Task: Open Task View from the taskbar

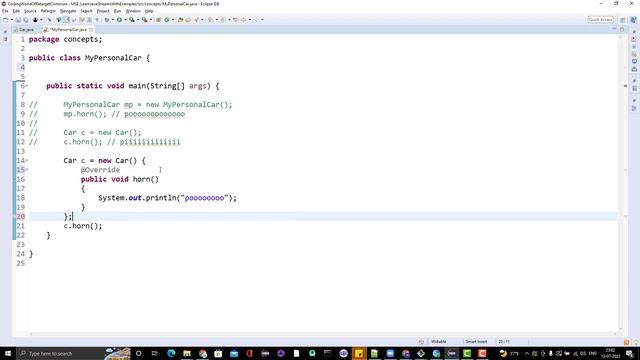Action: (154, 353)
